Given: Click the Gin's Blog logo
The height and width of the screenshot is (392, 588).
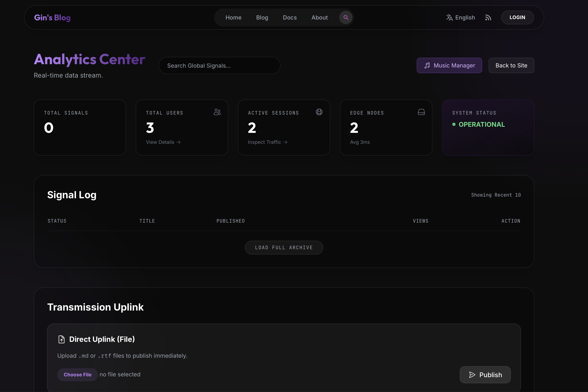Looking at the screenshot, I should point(52,17).
